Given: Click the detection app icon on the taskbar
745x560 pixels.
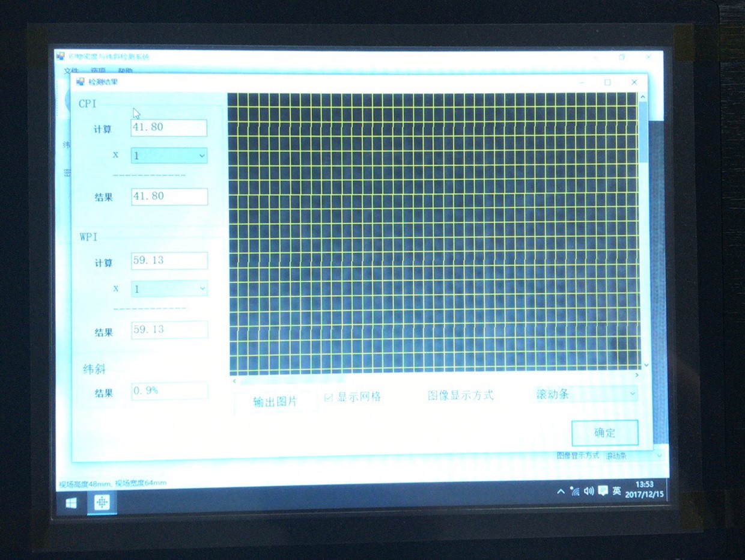Looking at the screenshot, I should pos(102,502).
